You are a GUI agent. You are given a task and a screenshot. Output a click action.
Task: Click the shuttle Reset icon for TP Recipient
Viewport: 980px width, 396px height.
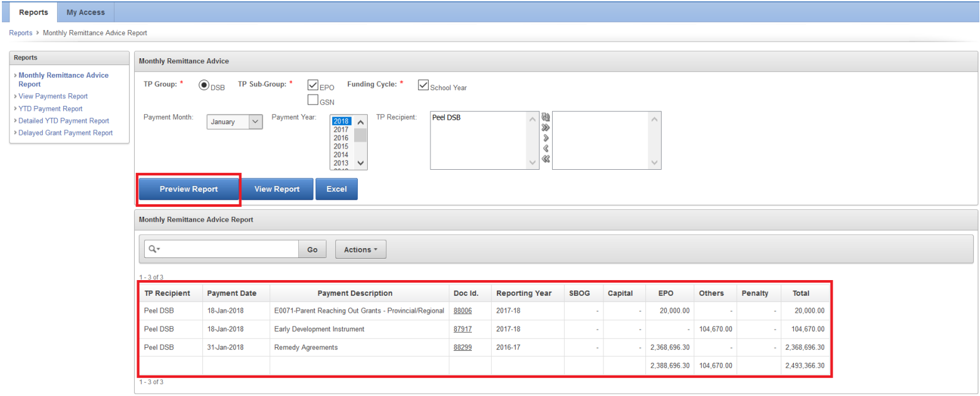[x=545, y=117]
